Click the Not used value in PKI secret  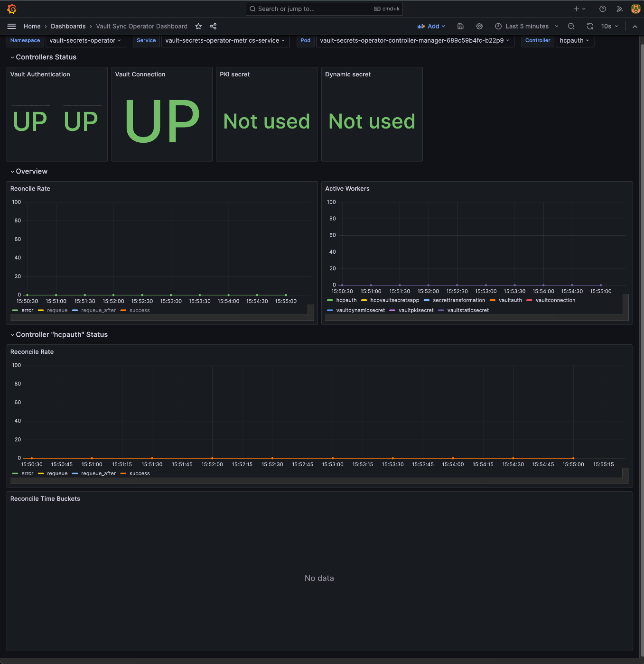coord(267,121)
